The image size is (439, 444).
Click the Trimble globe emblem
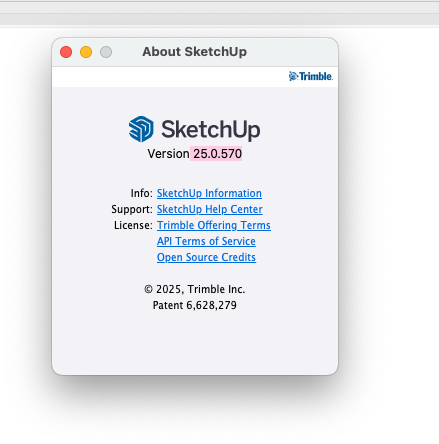pos(293,76)
